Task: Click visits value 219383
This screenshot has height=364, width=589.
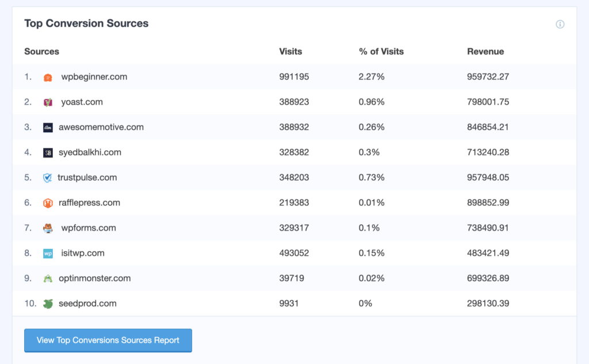Action: tap(294, 203)
